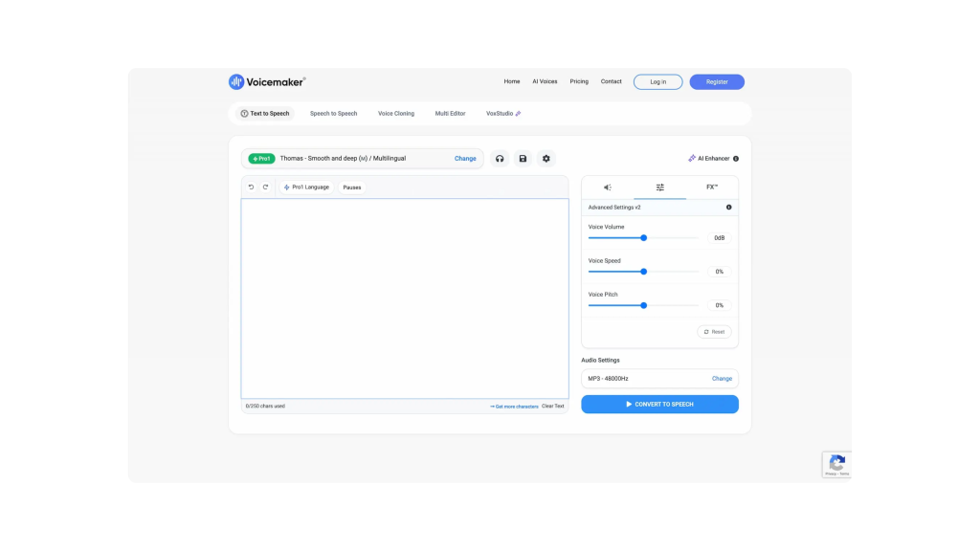Toggle the Pauses option
This screenshot has height=551, width=980.
tap(351, 187)
